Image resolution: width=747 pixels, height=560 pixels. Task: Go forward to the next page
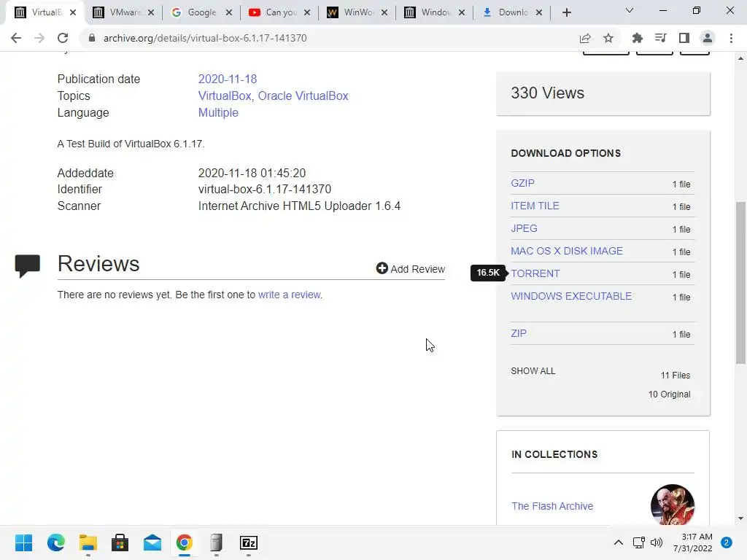click(39, 38)
